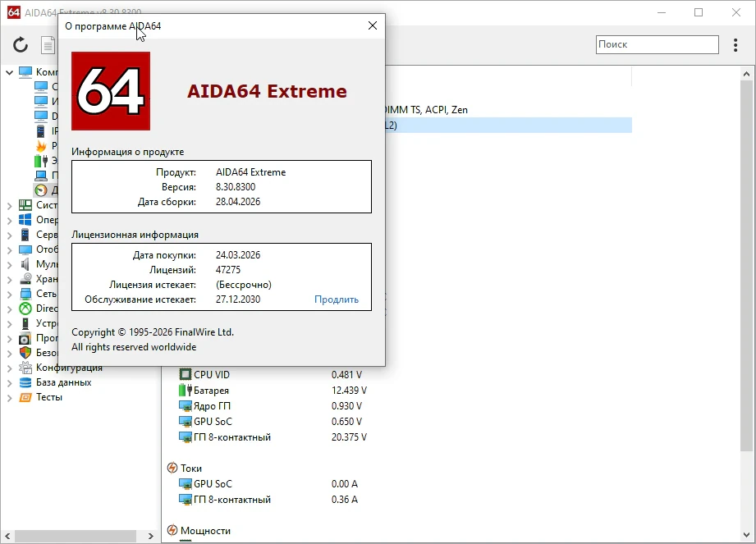Image resolution: width=756 pixels, height=544 pixels.
Task: Click the tree pane horizontal scrollbar thumb
Action: 76,536
